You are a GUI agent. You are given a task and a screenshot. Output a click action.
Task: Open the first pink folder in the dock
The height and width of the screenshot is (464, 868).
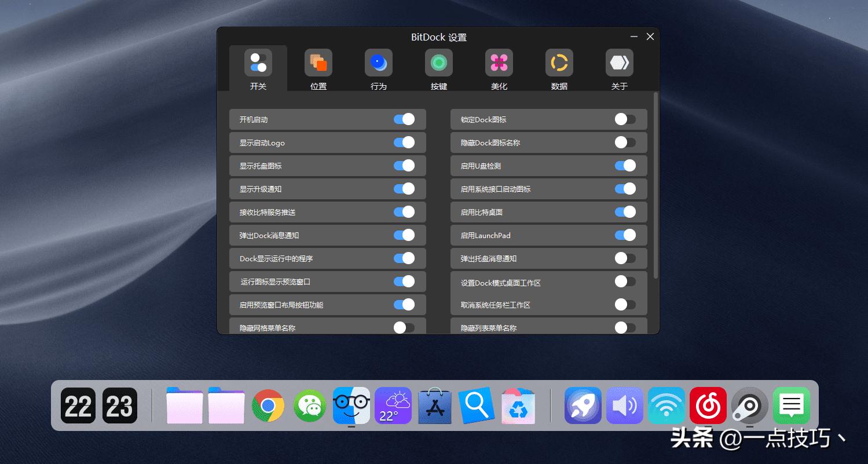point(184,405)
